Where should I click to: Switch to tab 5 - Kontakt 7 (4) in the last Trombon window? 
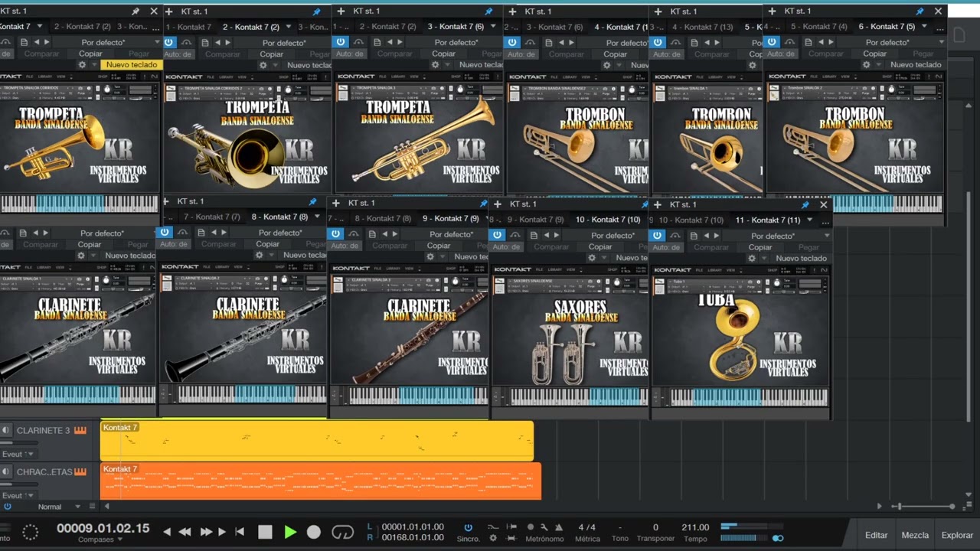[819, 27]
